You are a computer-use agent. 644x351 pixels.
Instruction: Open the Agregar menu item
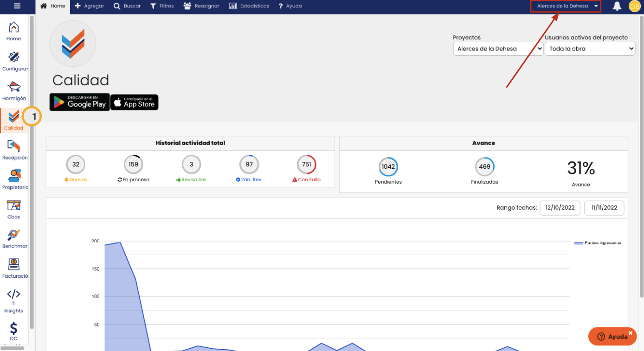90,6
